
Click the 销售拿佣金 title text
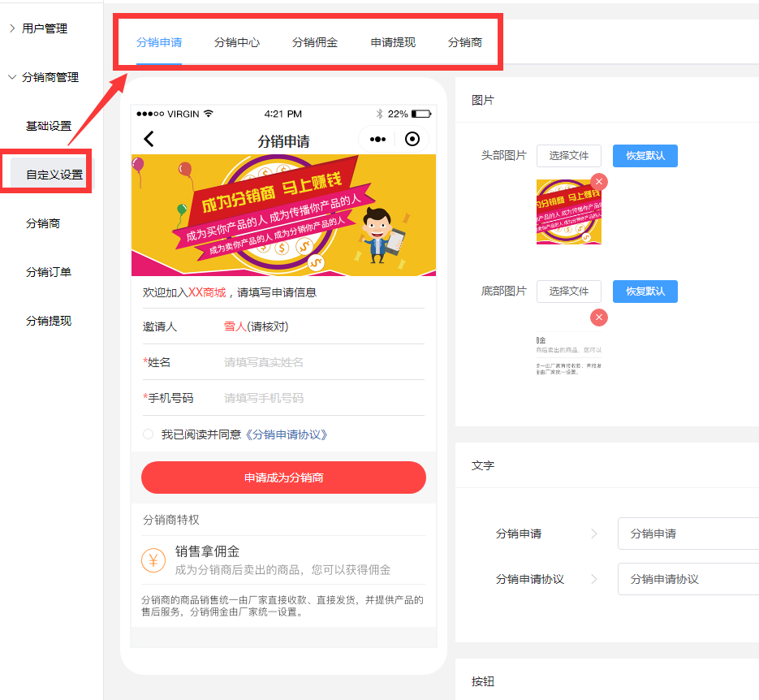[x=207, y=551]
